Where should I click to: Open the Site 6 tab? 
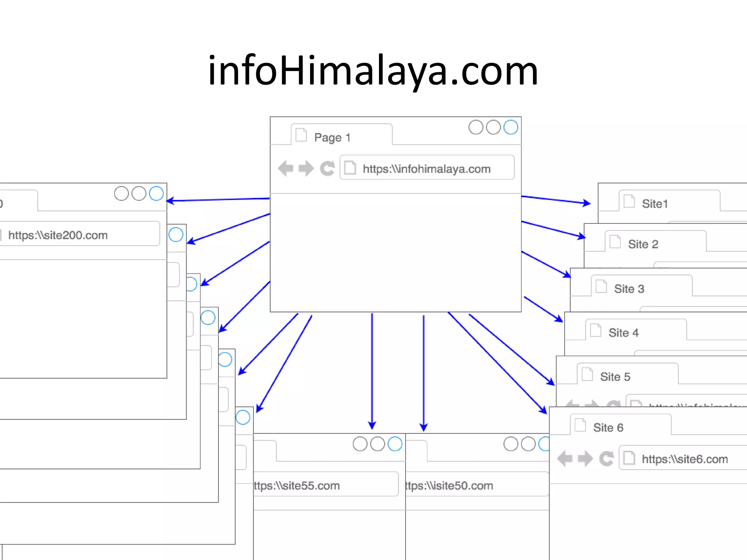click(x=621, y=424)
